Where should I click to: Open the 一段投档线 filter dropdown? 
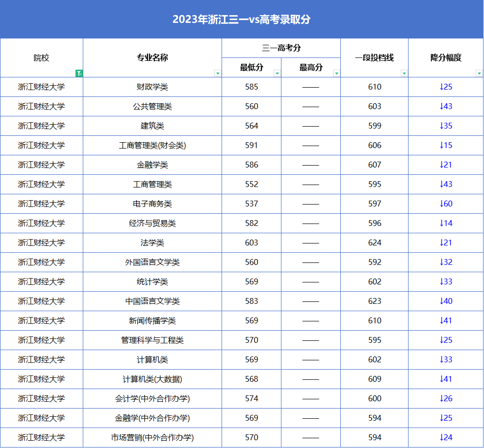[404, 73]
